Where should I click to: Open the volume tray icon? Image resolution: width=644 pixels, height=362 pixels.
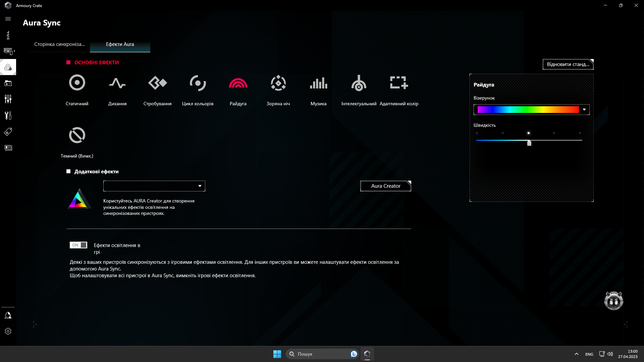coord(610,354)
